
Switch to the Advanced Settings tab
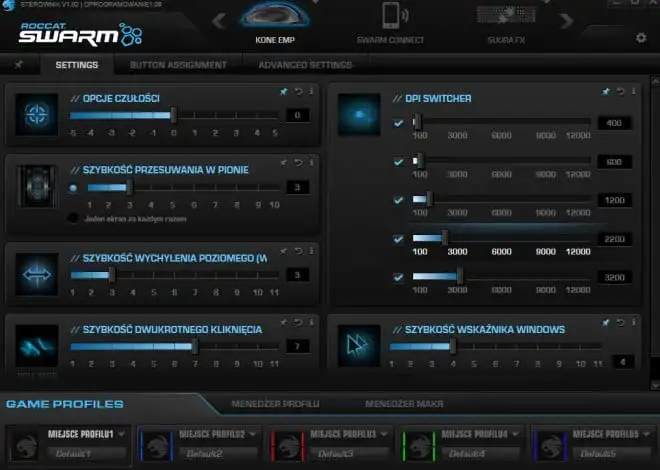click(306, 65)
